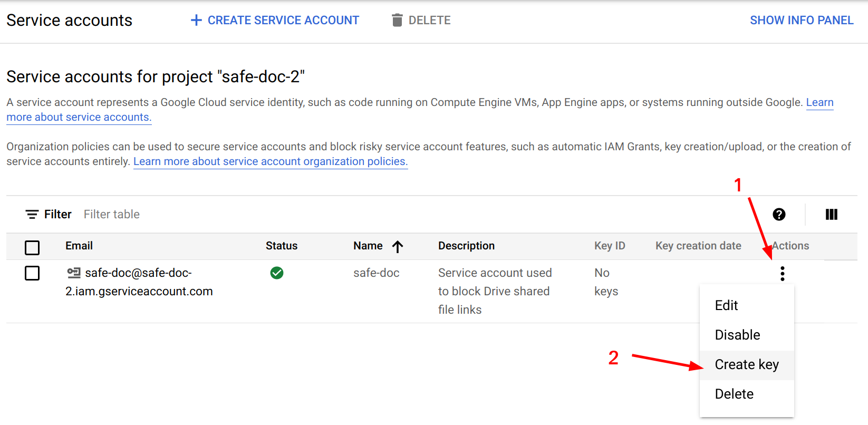Click the Email column header
The width and height of the screenshot is (868, 425).
click(79, 246)
